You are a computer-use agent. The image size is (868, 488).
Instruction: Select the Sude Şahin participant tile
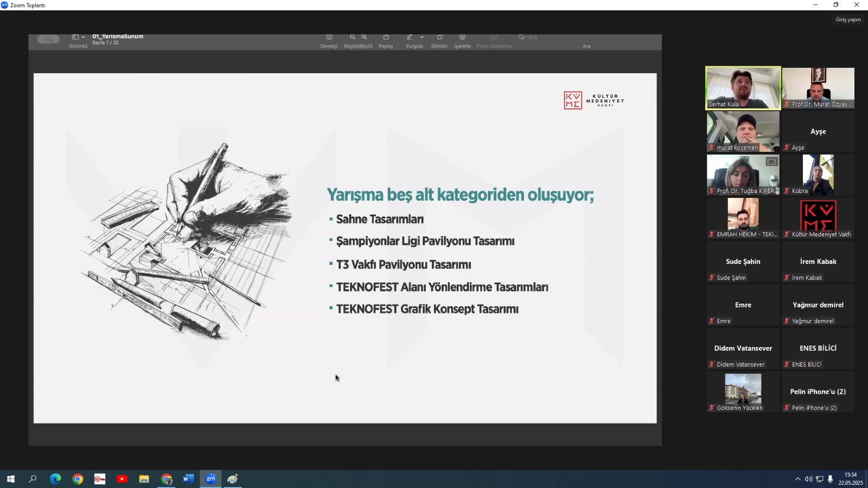click(x=743, y=261)
